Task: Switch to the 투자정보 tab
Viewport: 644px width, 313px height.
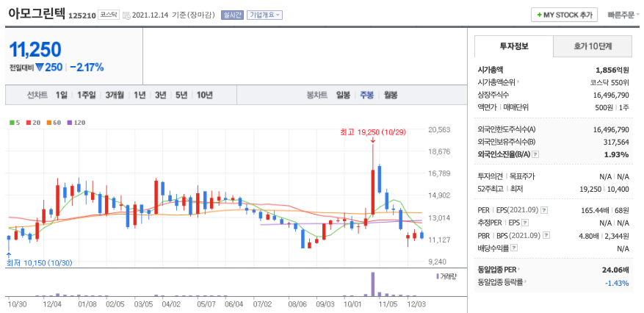Action: [514, 46]
